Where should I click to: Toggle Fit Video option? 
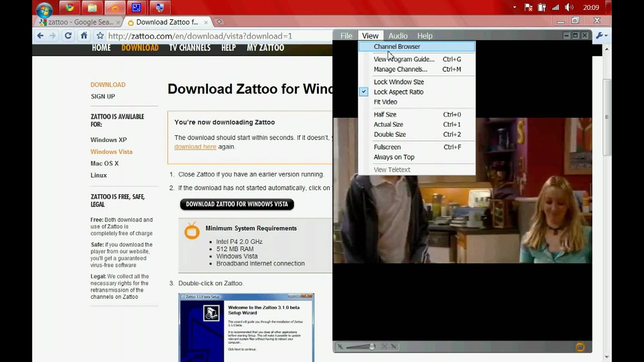click(x=417, y=102)
